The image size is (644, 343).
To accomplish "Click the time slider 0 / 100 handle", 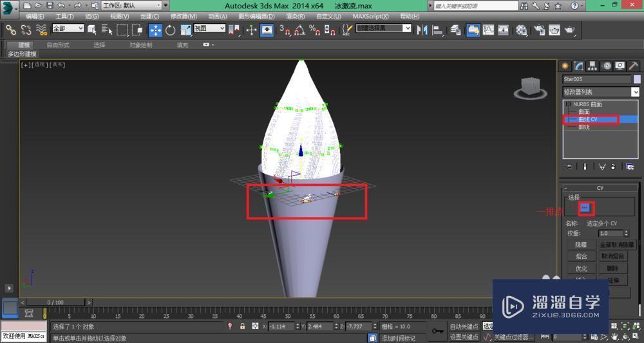I will (55, 302).
